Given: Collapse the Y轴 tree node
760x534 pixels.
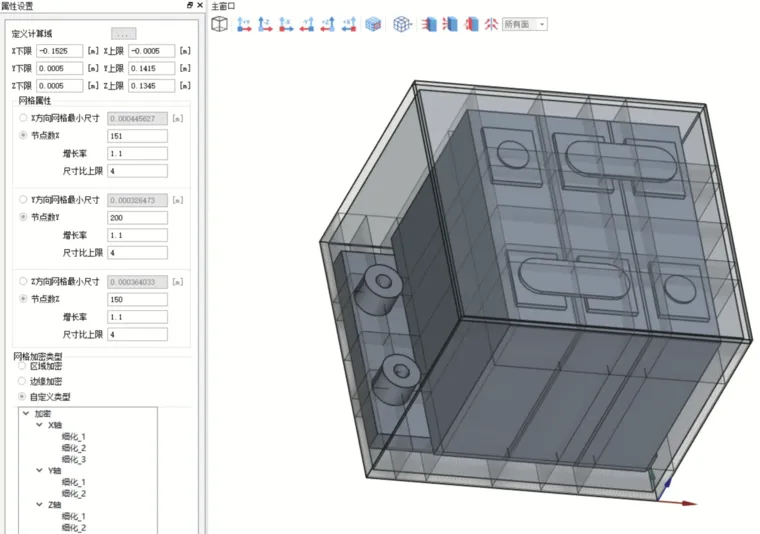Looking at the screenshot, I should (x=39, y=471).
